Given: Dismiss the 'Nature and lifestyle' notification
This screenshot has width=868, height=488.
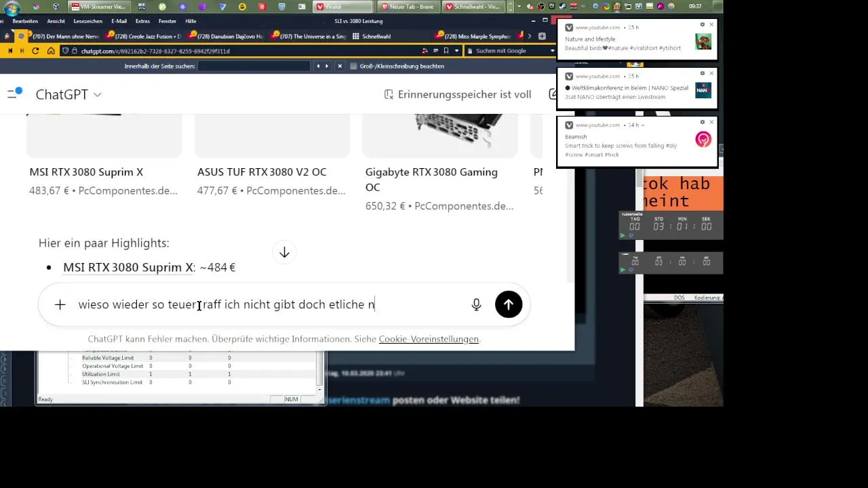Looking at the screenshot, I should (x=711, y=24).
